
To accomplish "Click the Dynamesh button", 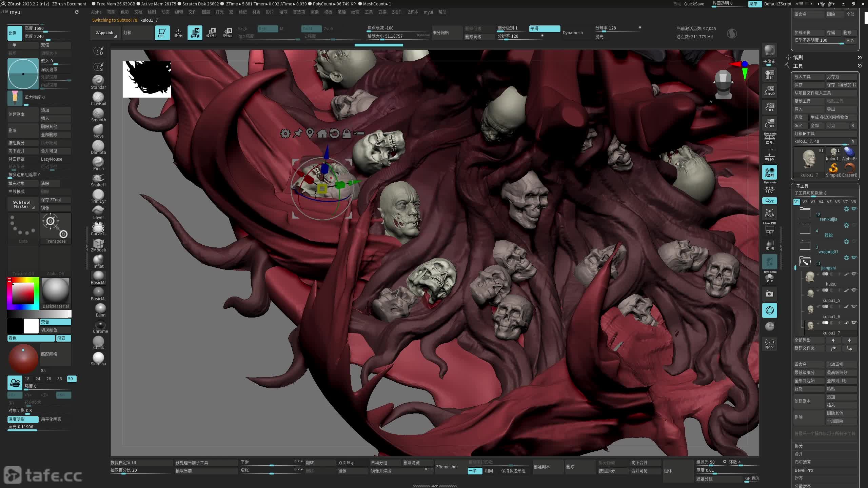I will click(x=573, y=33).
